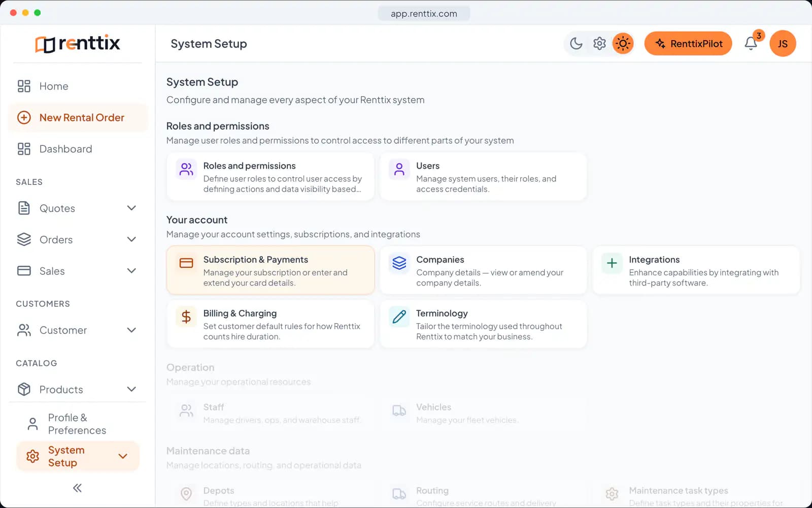812x508 pixels.
Task: Open Dashboard from sidebar
Action: (x=78, y=149)
